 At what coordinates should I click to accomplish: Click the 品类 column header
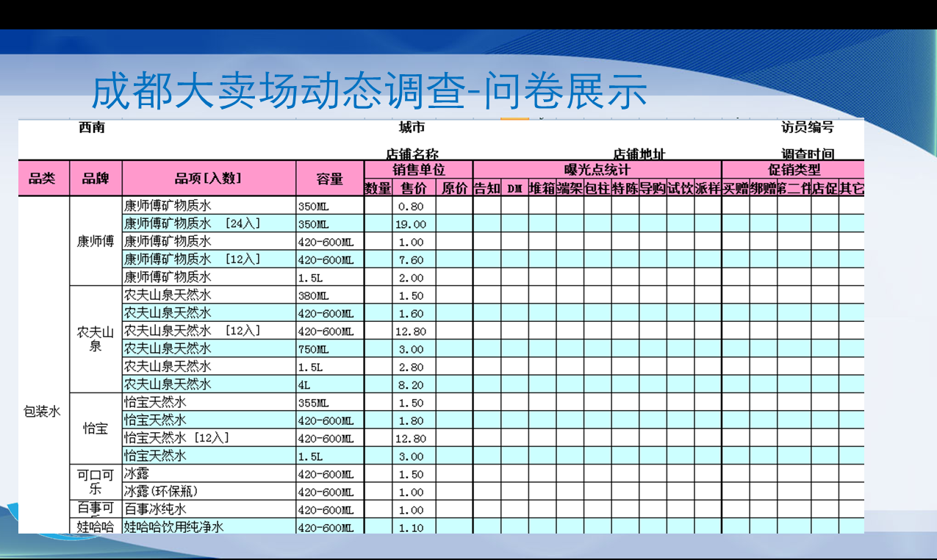(x=44, y=178)
